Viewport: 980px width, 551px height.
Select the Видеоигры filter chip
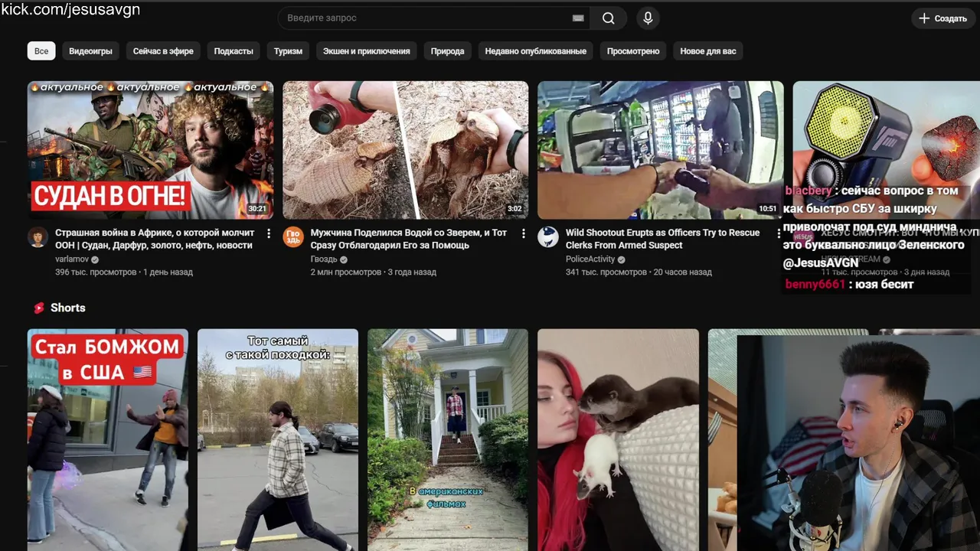pos(90,51)
